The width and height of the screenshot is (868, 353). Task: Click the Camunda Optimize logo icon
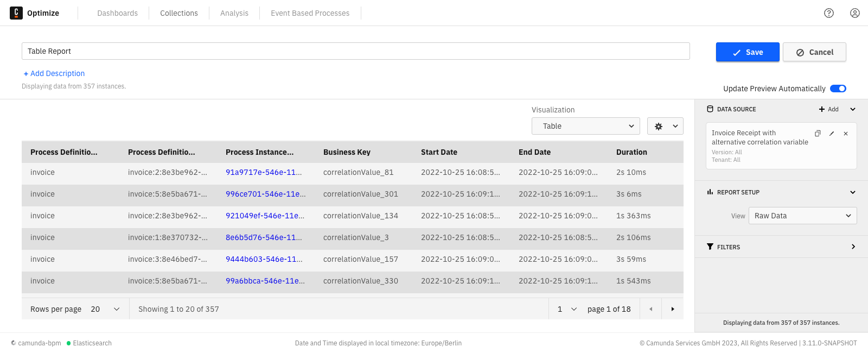(16, 12)
